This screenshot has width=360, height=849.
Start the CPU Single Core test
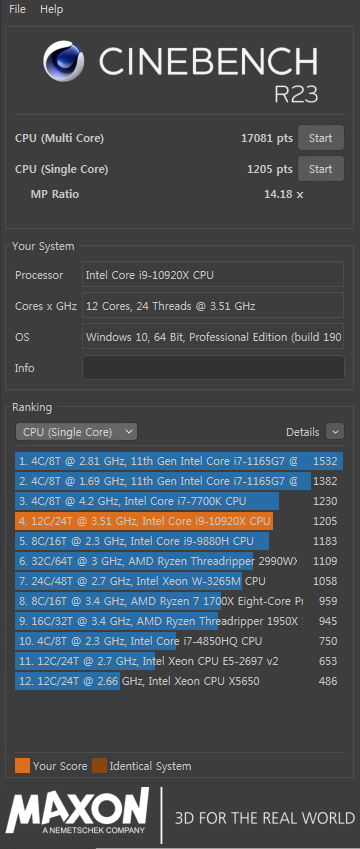click(320, 169)
